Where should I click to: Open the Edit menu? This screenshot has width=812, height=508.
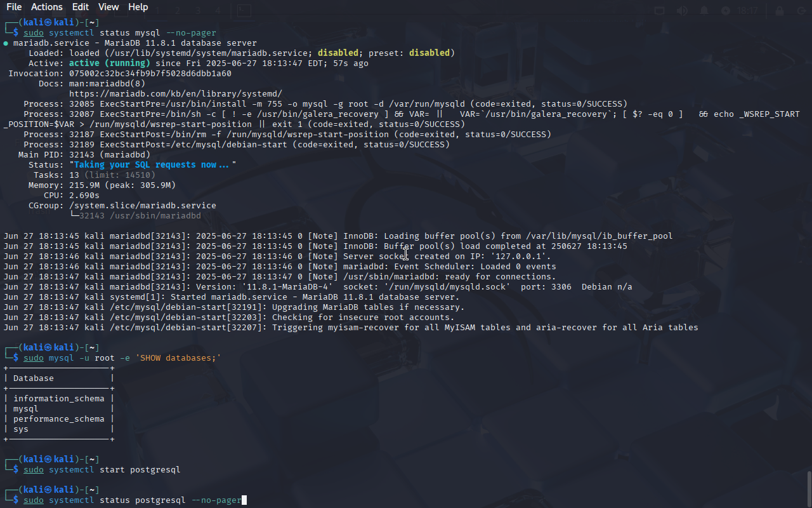[x=81, y=7]
